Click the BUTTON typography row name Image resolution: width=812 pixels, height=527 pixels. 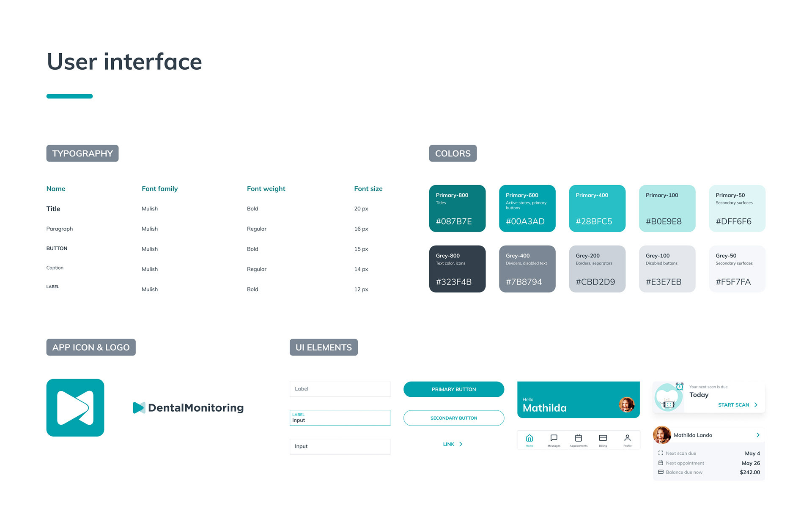tap(57, 248)
